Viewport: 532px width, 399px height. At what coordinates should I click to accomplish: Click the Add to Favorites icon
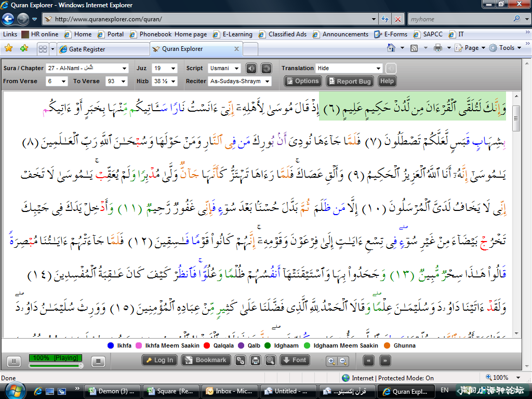tap(24, 48)
